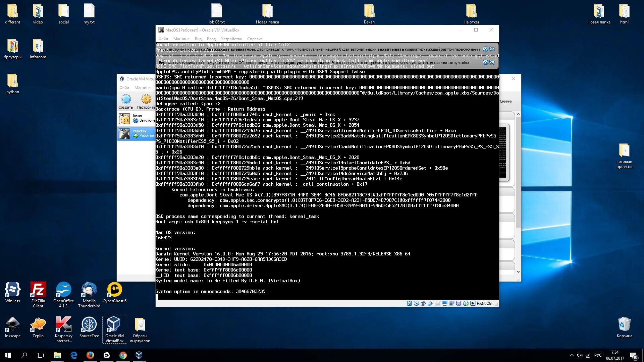Show hidden system tray icons
The height and width of the screenshot is (362, 644).
point(572,355)
